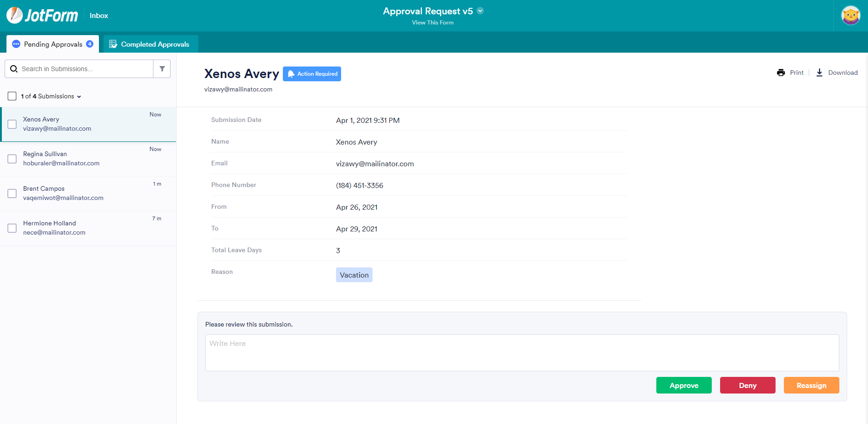
Task: Tick the Regina Sullivan submission checkbox
Action: [x=12, y=159]
